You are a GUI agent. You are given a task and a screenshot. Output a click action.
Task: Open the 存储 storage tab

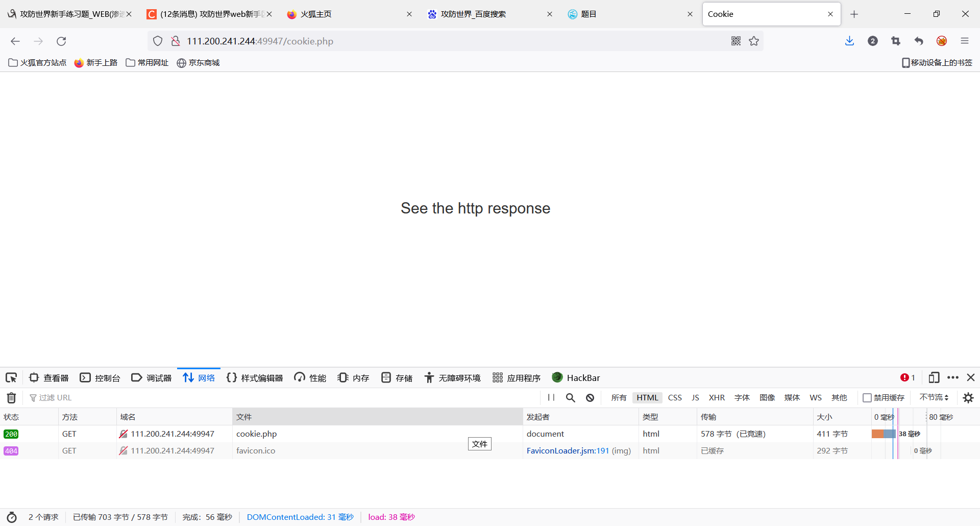click(397, 377)
